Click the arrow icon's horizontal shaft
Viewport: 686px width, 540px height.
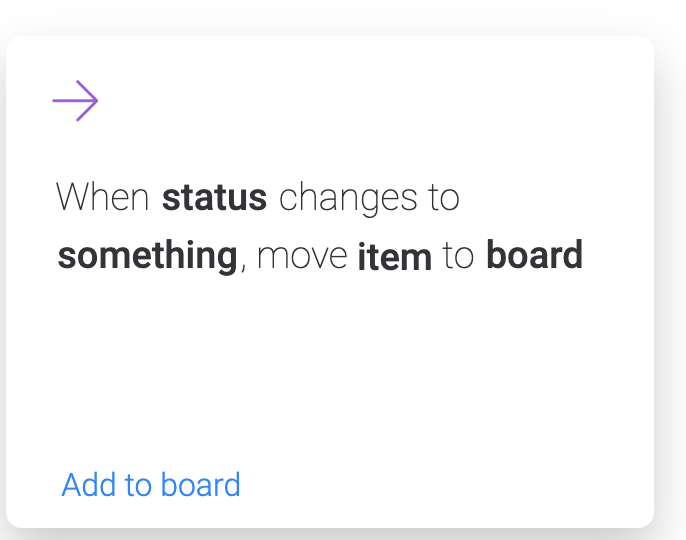click(68, 101)
